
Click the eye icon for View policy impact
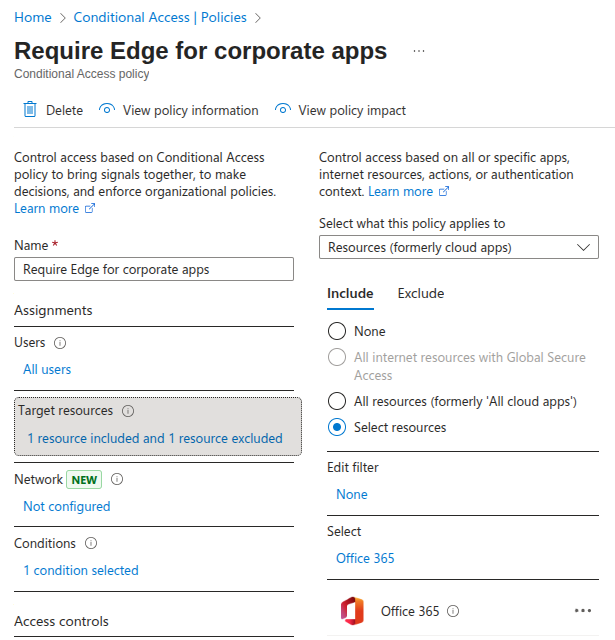tap(282, 109)
